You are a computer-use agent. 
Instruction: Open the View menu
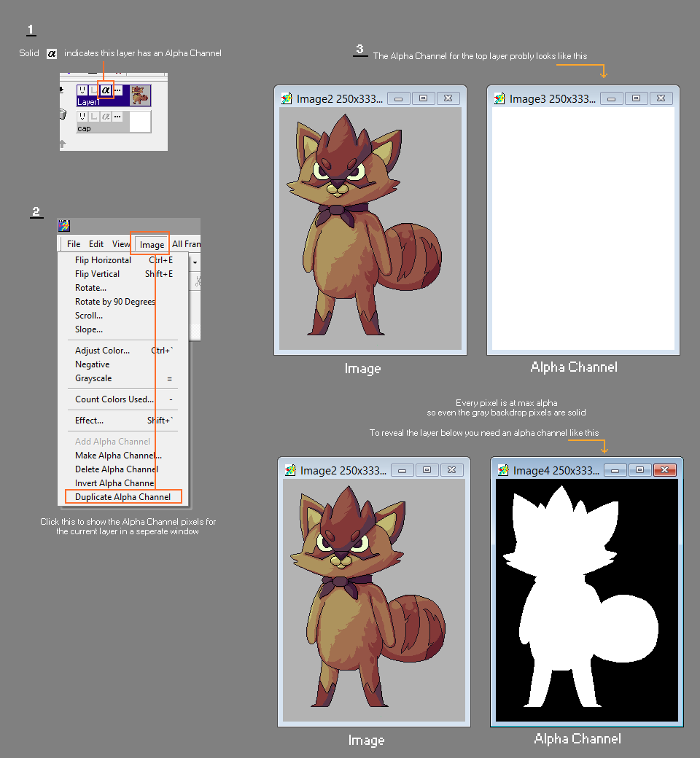121,244
